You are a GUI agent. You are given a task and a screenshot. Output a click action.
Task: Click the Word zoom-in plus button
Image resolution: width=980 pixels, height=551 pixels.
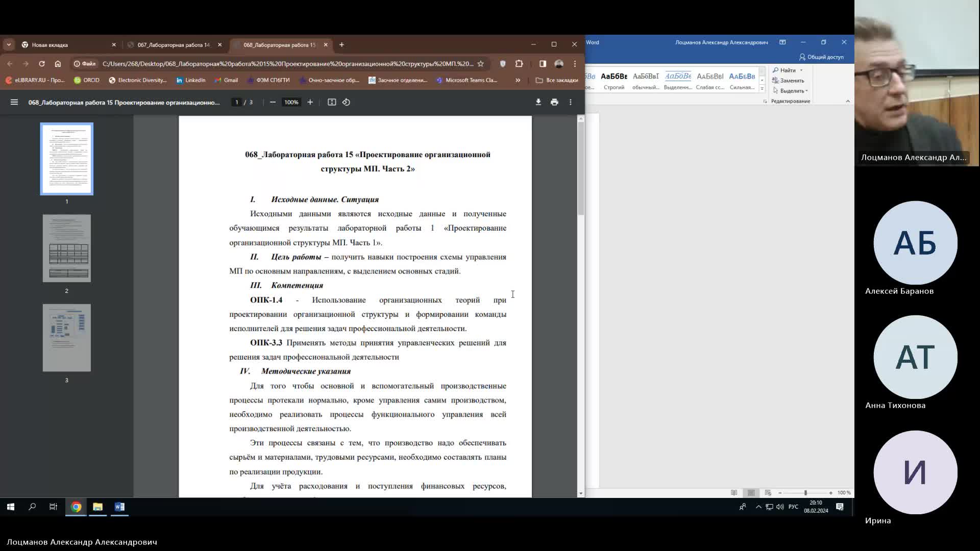pyautogui.click(x=831, y=493)
